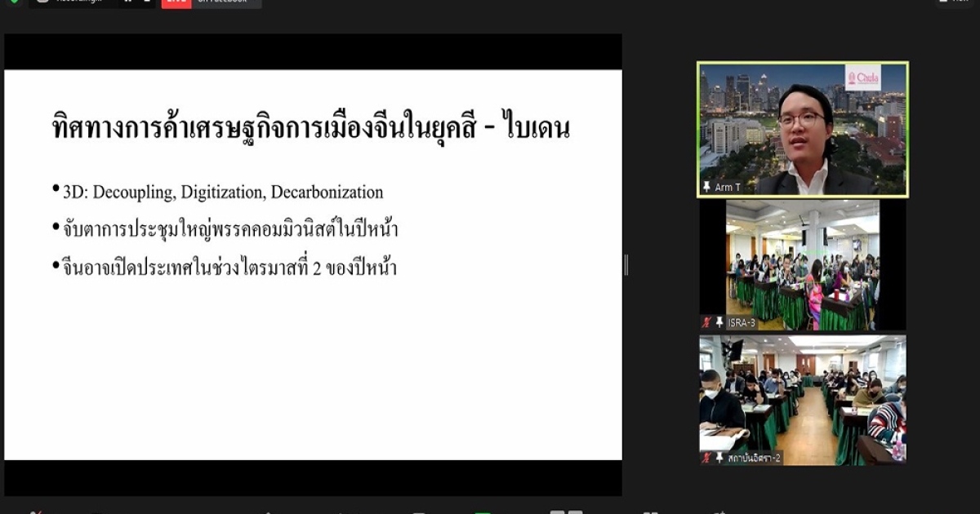
Task: Click the muted microphone icon on ISRA-3
Action: point(706,322)
